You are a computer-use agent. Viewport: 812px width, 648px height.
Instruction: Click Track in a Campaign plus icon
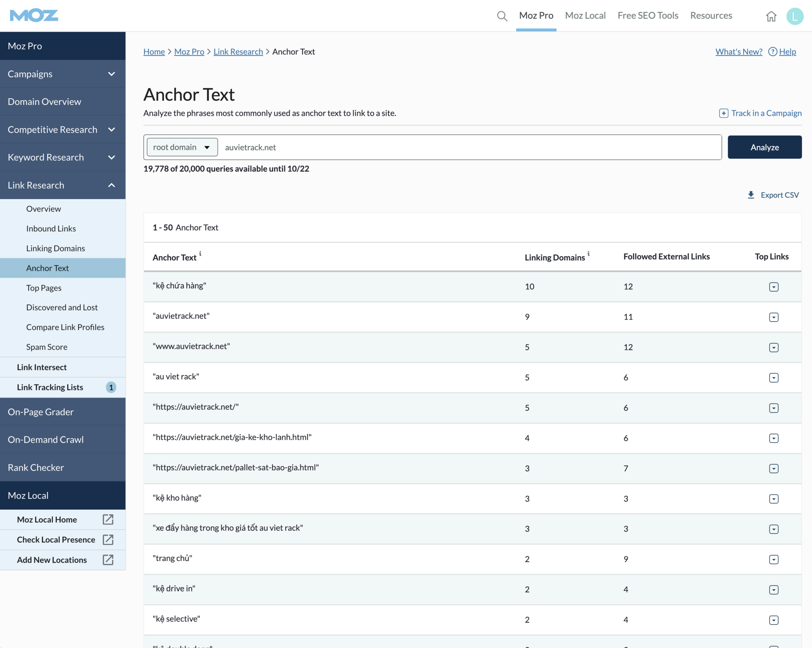click(x=723, y=113)
